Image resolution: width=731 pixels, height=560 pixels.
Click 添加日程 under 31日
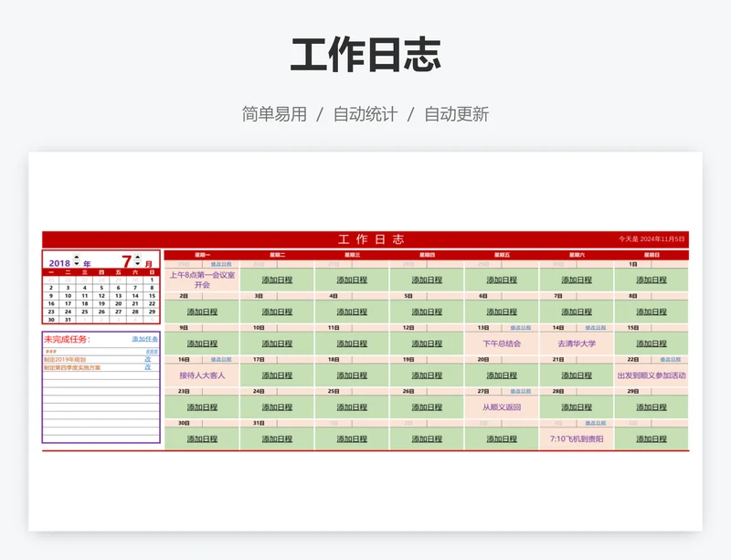coord(277,438)
